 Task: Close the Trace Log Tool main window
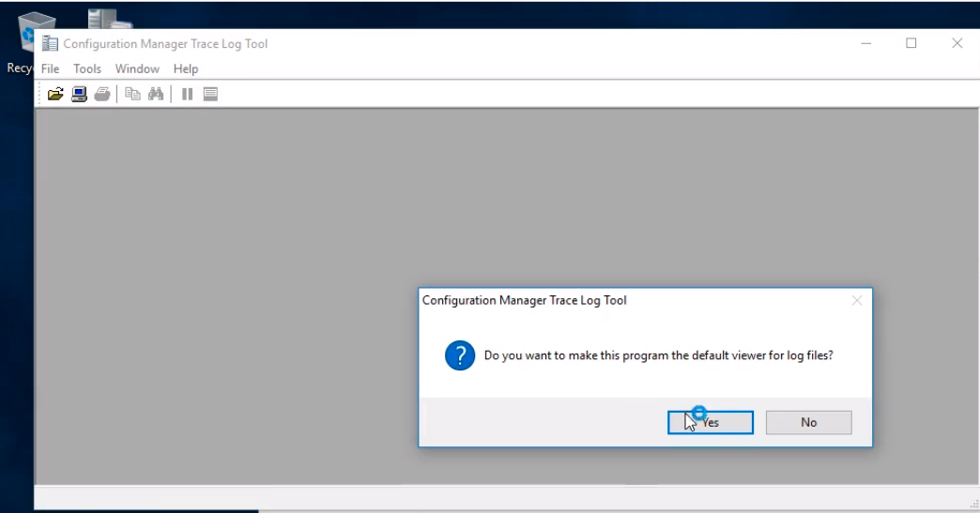[x=957, y=43]
